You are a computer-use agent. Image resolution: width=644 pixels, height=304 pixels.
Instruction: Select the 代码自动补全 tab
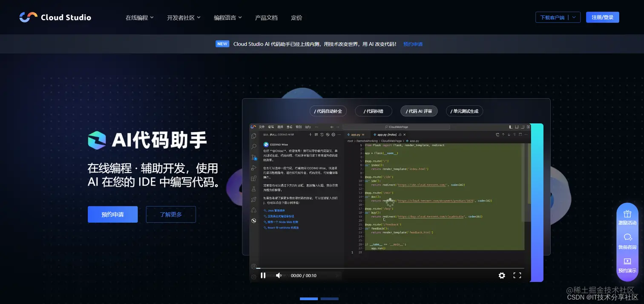[328, 111]
